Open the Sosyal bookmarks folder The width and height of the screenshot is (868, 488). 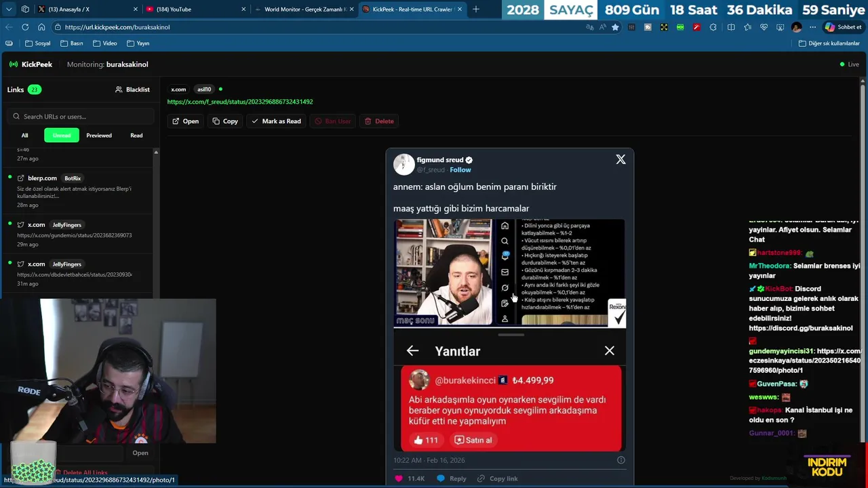37,43
